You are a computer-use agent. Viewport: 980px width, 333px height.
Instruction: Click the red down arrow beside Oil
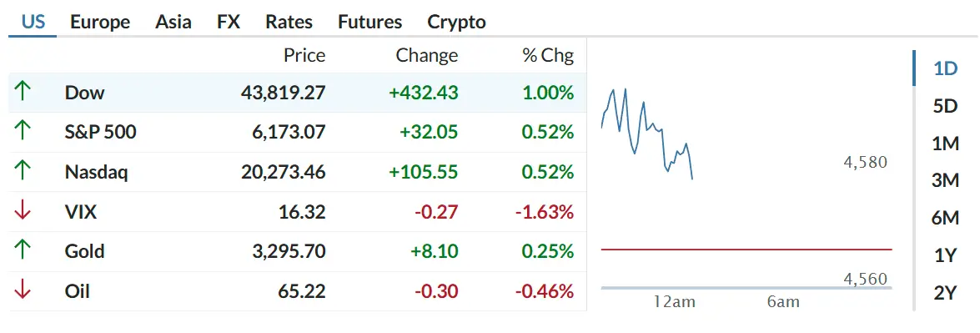coord(23,290)
